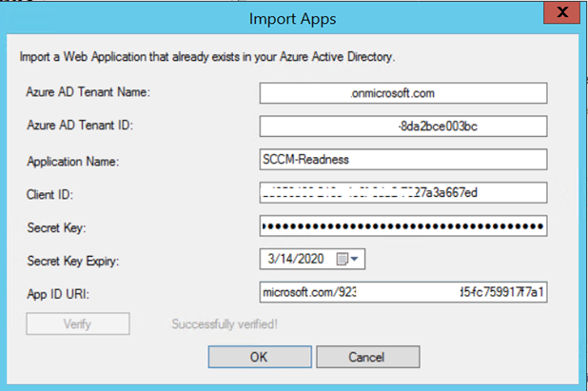The width and height of the screenshot is (588, 391).
Task: Confirm the import with OK
Action: tap(260, 357)
